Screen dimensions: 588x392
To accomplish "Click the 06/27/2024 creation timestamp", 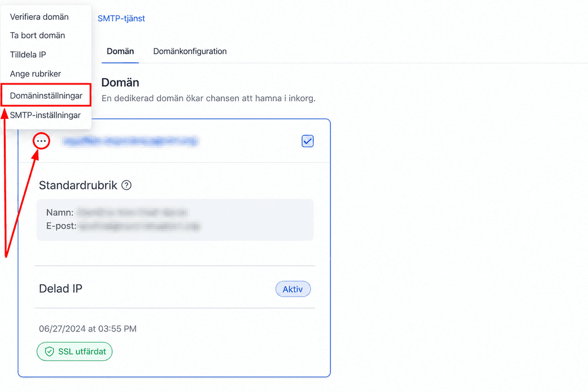I will (88, 329).
